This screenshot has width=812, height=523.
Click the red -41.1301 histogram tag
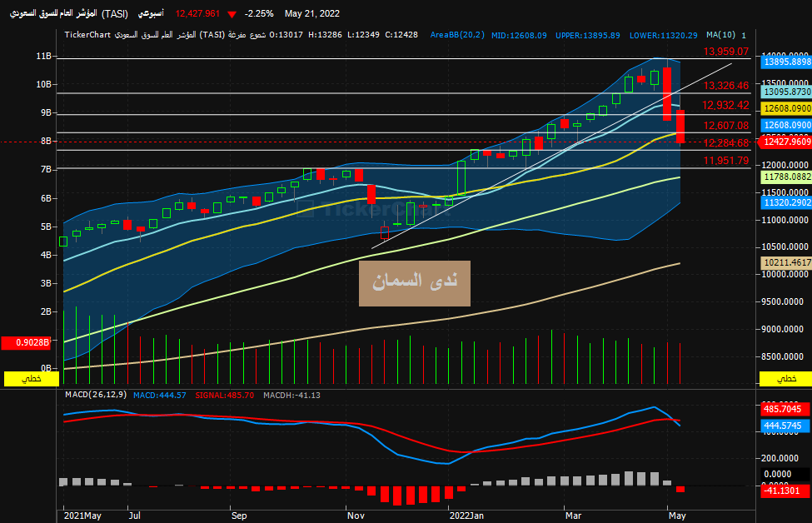coord(785,491)
